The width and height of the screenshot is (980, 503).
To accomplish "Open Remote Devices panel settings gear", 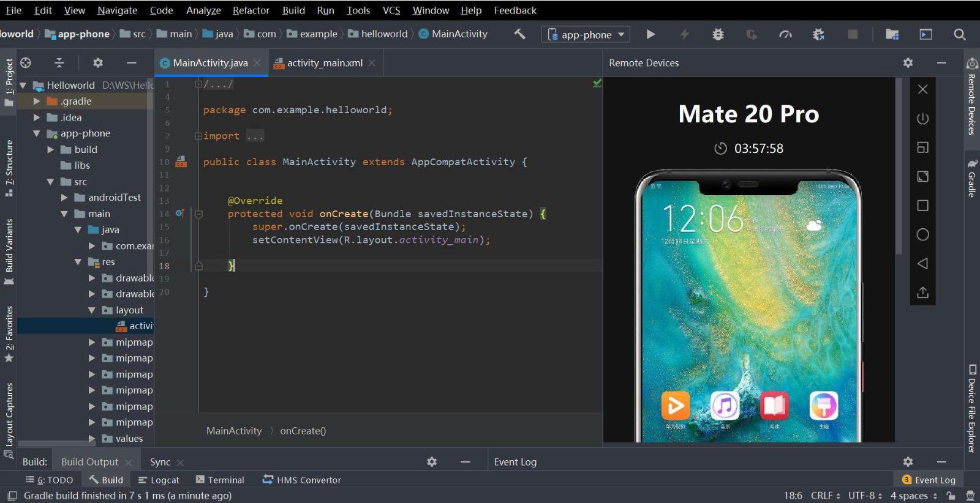I will coord(908,63).
